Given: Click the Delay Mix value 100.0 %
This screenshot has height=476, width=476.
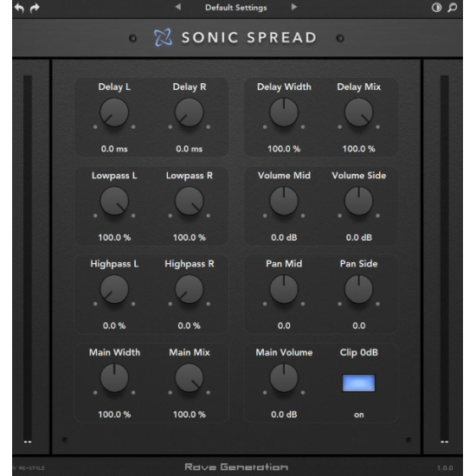Looking at the screenshot, I should [358, 149].
